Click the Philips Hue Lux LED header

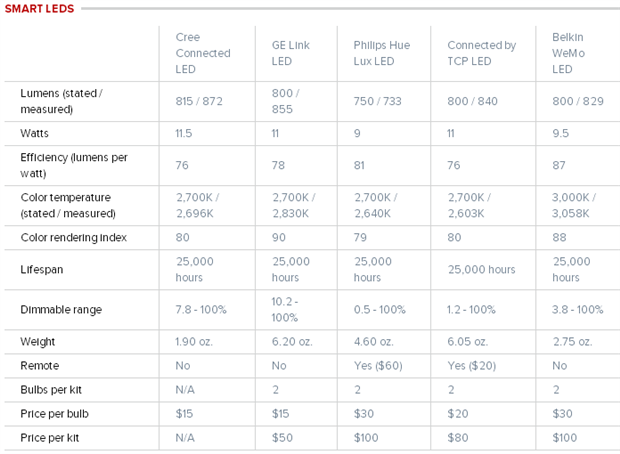[x=382, y=53]
